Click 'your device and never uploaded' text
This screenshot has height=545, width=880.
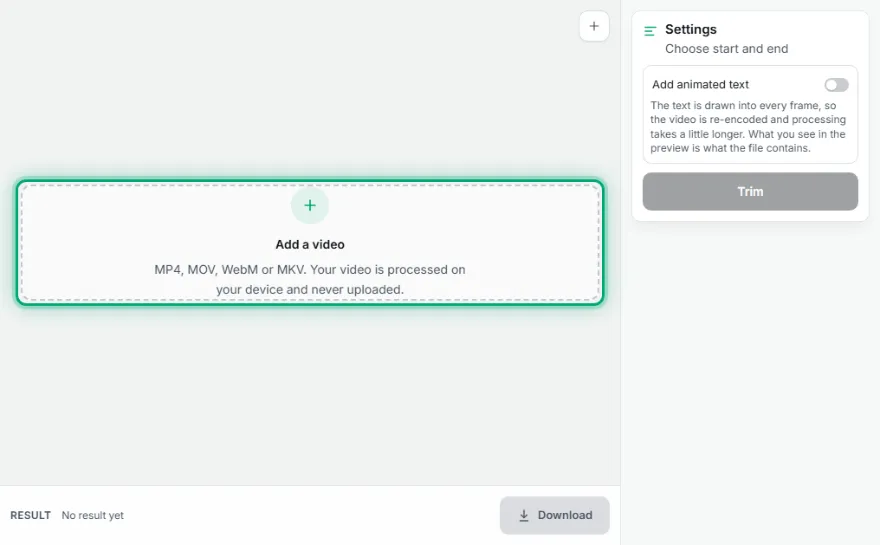[x=310, y=290]
